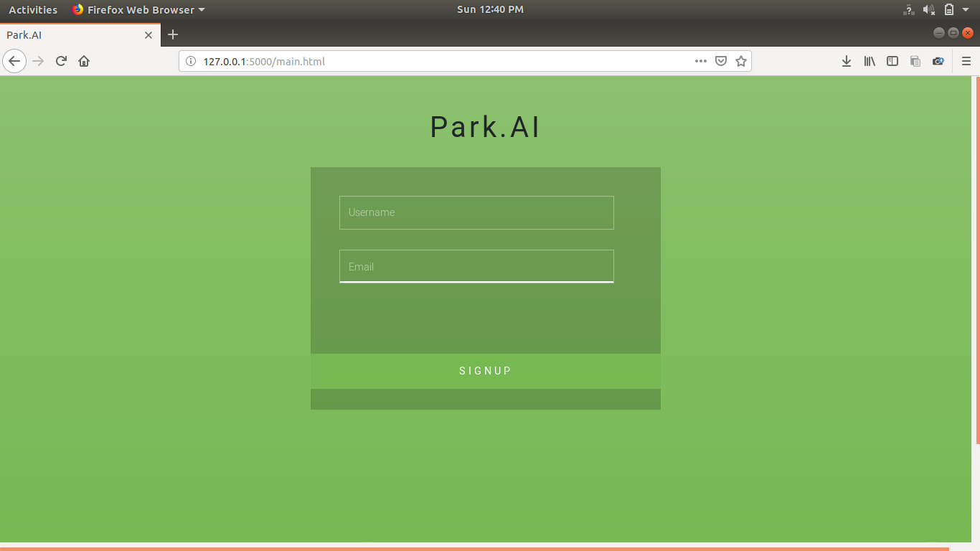
Task: Toggle the system volume icon
Action: pyautogui.click(x=929, y=9)
